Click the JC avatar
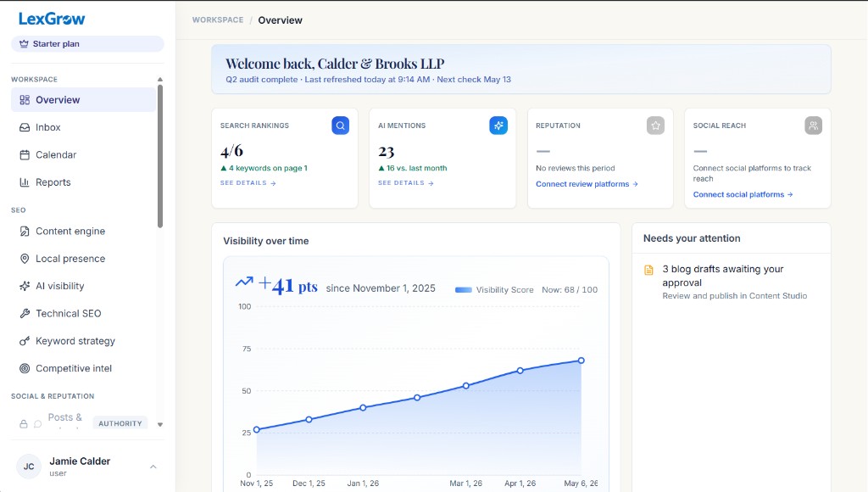 [x=29, y=467]
